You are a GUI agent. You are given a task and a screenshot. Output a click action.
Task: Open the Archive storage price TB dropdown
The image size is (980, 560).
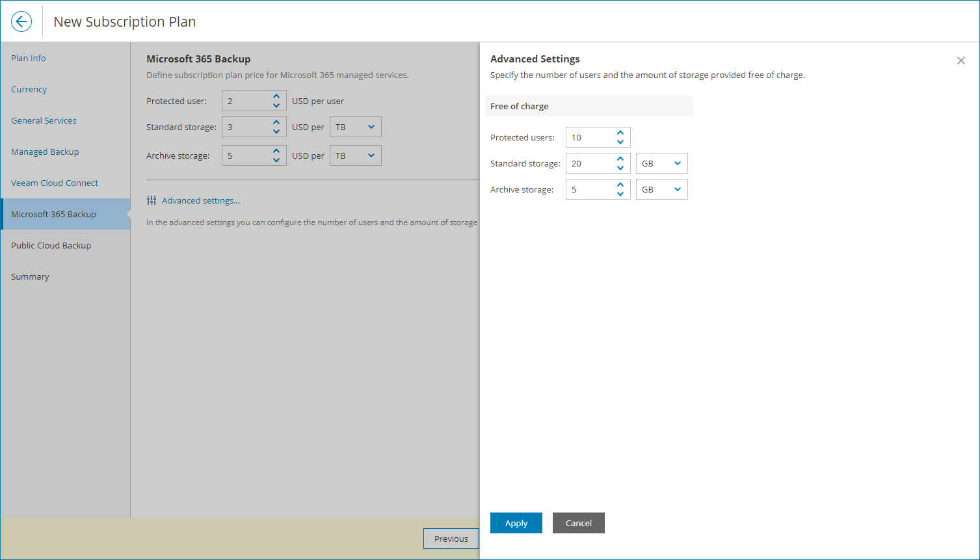[355, 155]
